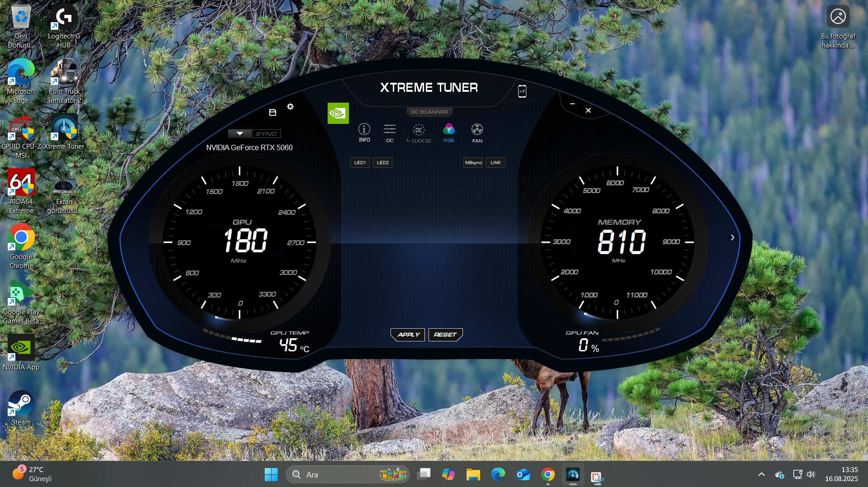
Task: Select the CPUID CPU-Z MSI shortcut
Action: 21,137
